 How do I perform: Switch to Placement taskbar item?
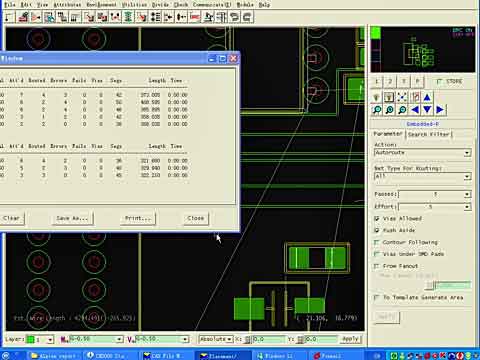223,356
